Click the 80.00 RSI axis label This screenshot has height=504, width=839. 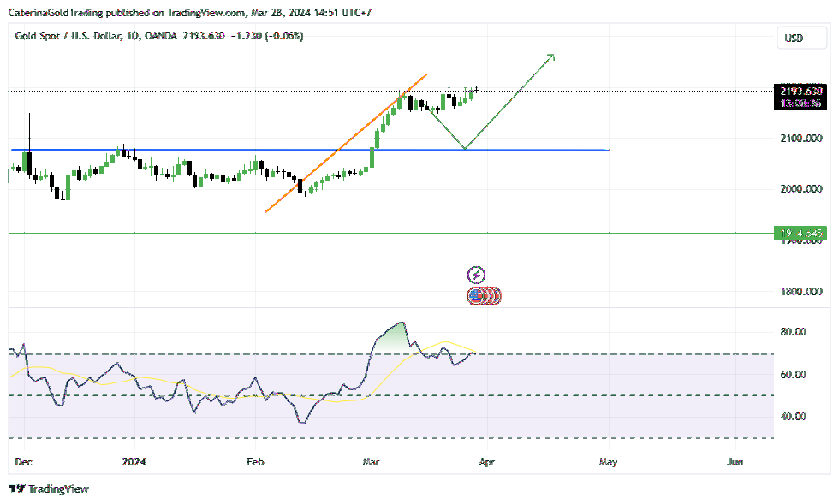[793, 332]
